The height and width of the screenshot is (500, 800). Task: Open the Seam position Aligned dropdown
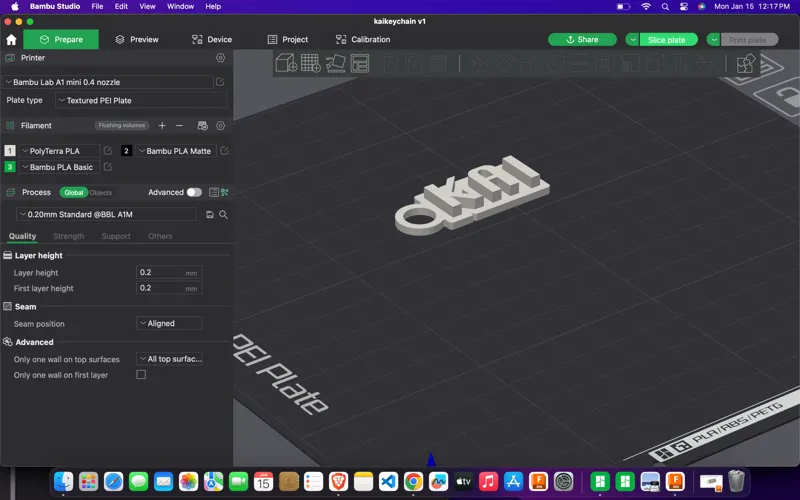pyautogui.click(x=169, y=323)
